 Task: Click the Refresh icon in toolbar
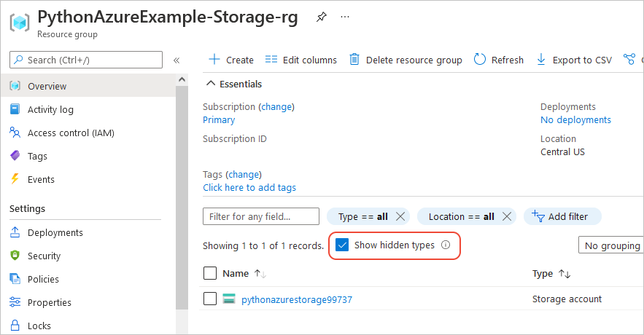[480, 60]
